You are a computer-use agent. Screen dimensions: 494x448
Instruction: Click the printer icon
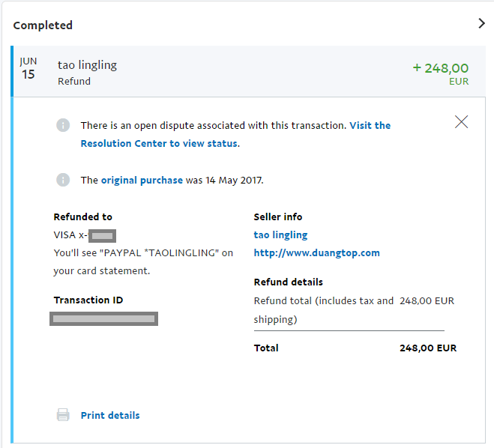pyautogui.click(x=63, y=415)
